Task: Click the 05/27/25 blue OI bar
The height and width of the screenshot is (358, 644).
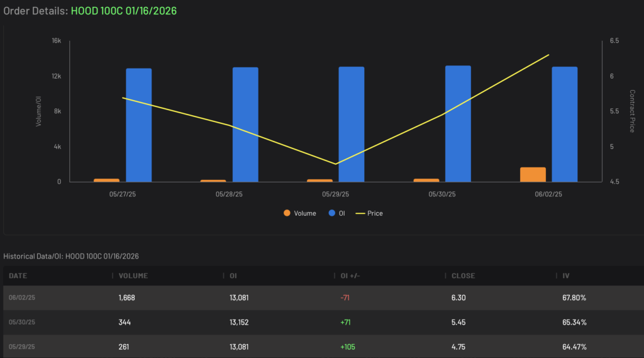Action: coord(139,125)
